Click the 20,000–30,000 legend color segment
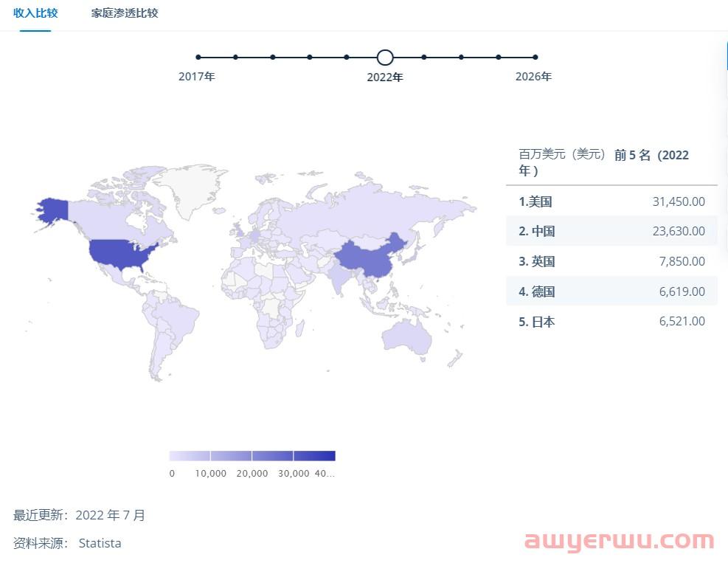Viewport: 728px width, 563px height. pos(272,456)
